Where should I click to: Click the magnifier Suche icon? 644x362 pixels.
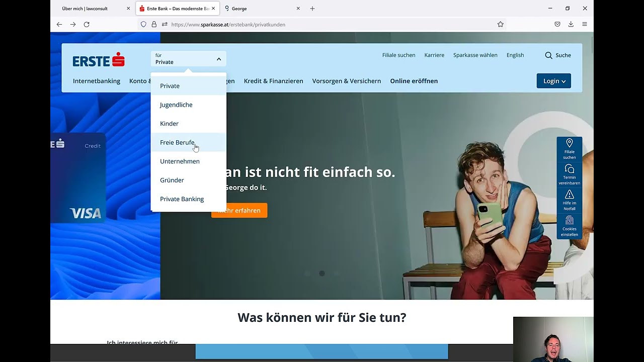548,55
